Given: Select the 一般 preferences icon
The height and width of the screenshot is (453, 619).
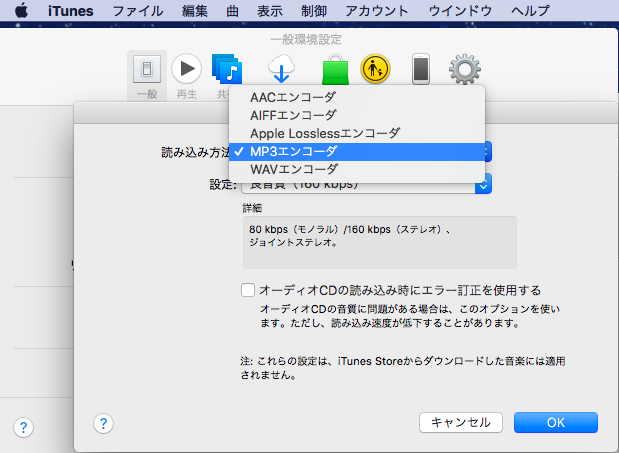Looking at the screenshot, I should click(x=147, y=75).
